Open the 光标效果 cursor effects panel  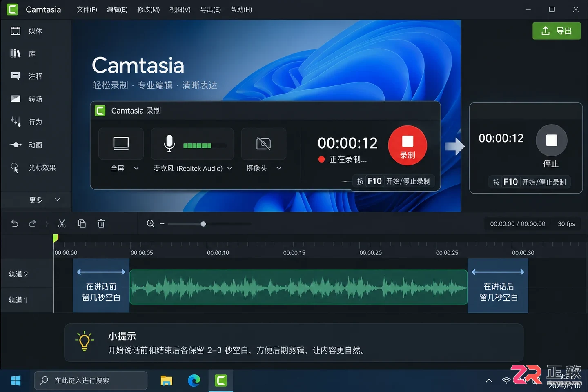click(33, 167)
